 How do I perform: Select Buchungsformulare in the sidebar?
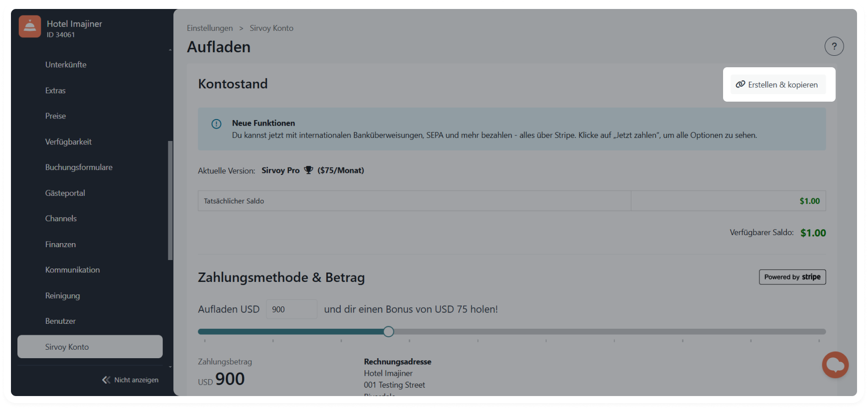point(79,167)
